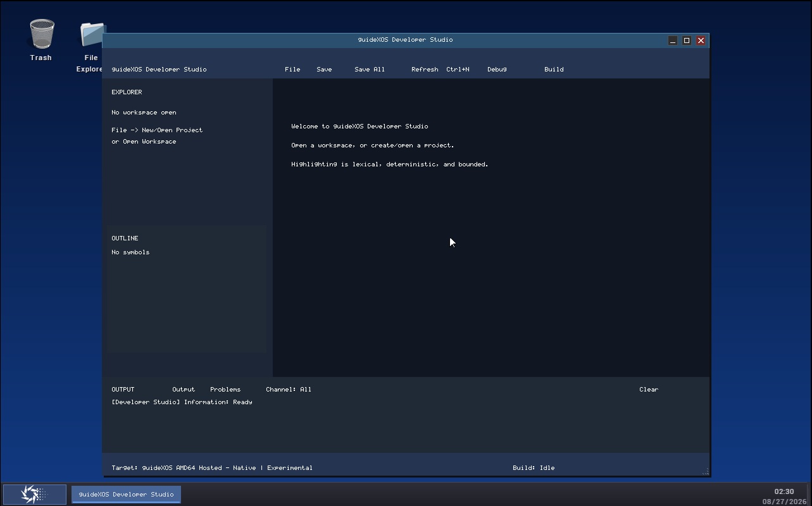
Task: Click the EXPLORER panel header
Action: coord(127,92)
